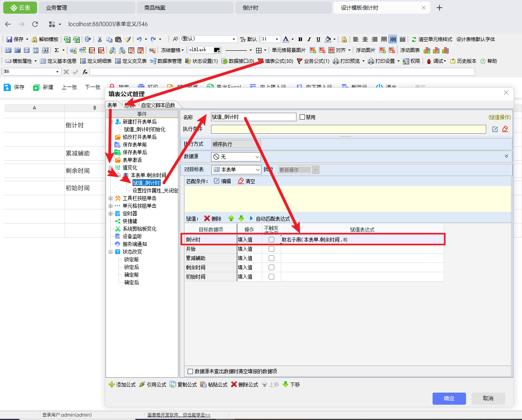Click the clear execution condition eraser icon
The image size is (522, 420).
pyautogui.click(x=505, y=129)
